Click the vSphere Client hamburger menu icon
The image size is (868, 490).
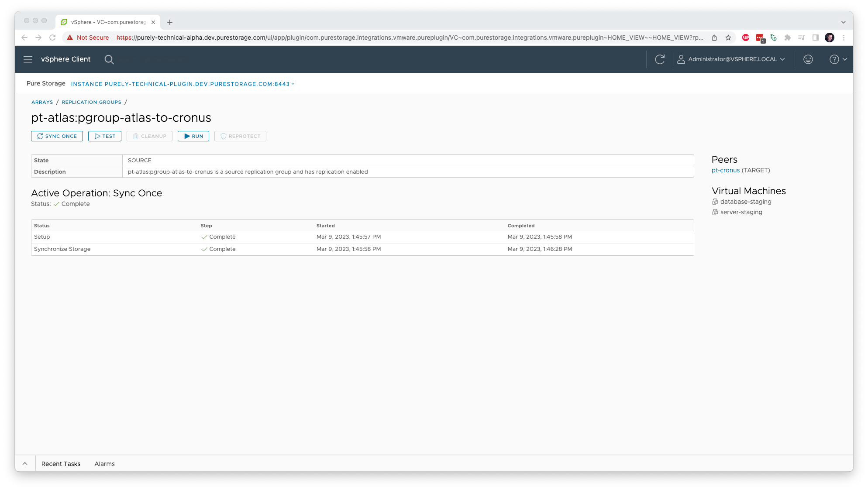coord(28,59)
